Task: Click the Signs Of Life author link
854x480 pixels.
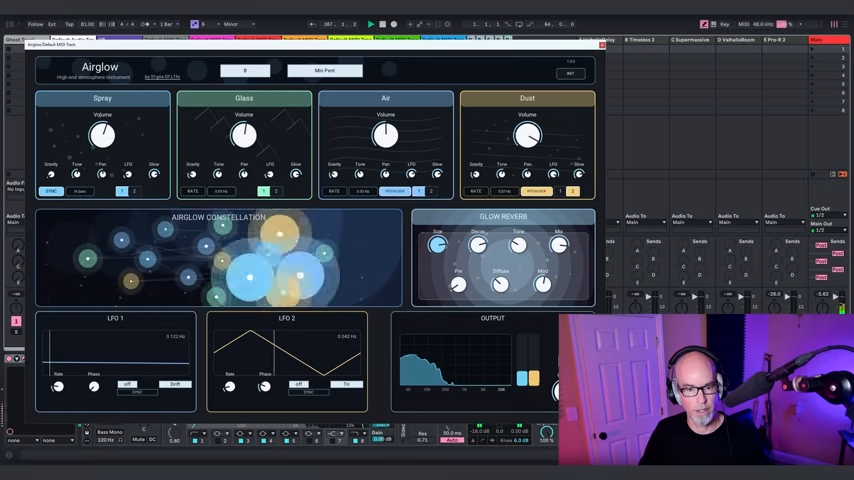Action: pos(162,77)
